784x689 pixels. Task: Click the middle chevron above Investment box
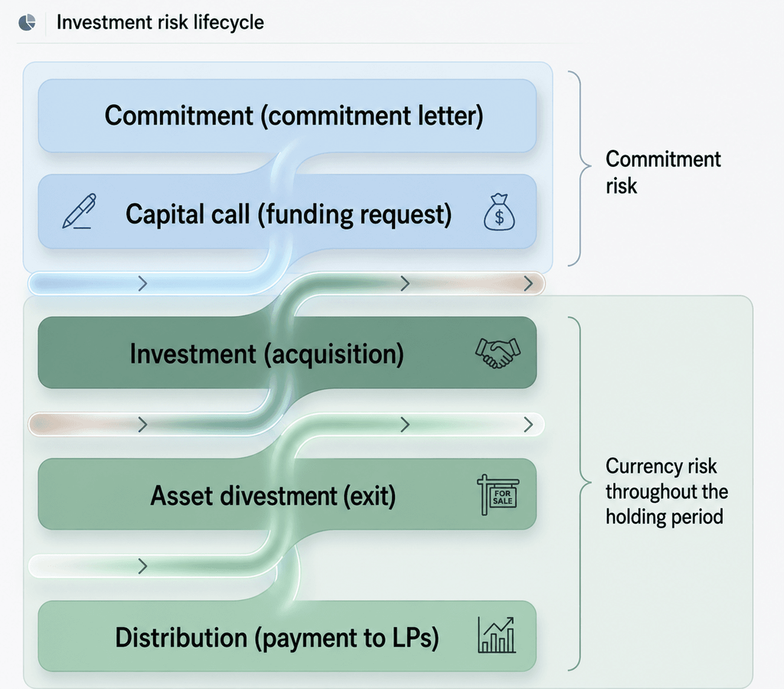click(x=405, y=284)
